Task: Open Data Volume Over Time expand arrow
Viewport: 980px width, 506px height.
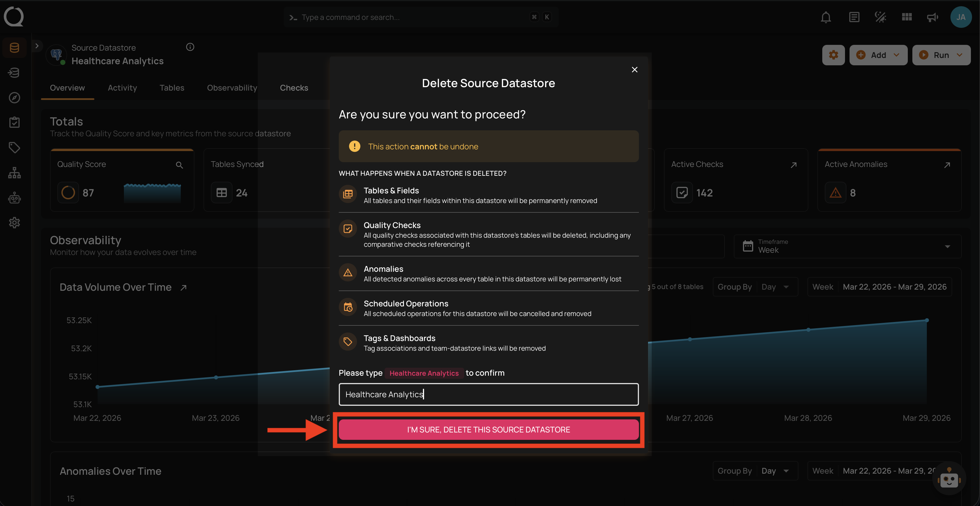Action: pos(183,288)
